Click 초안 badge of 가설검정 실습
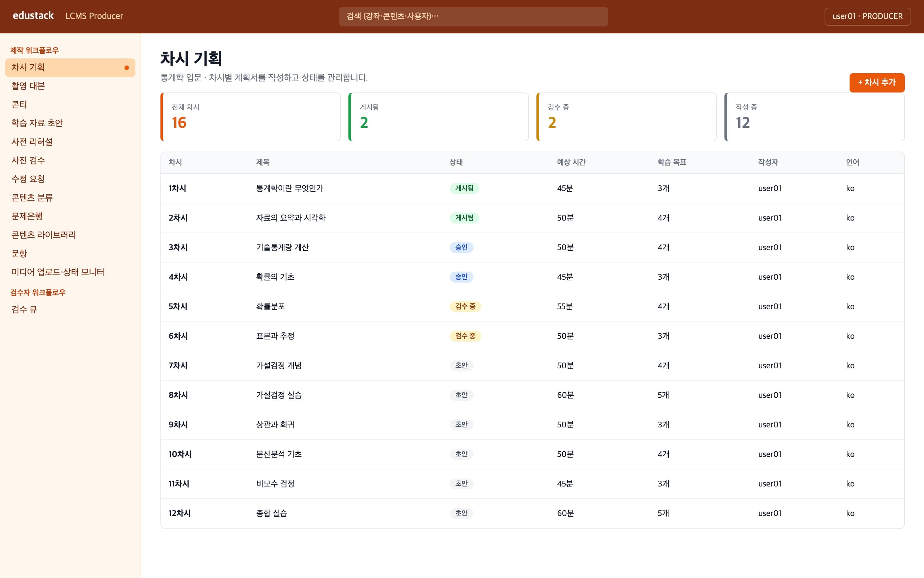Screen dimensions: 924x578 (x=461, y=395)
